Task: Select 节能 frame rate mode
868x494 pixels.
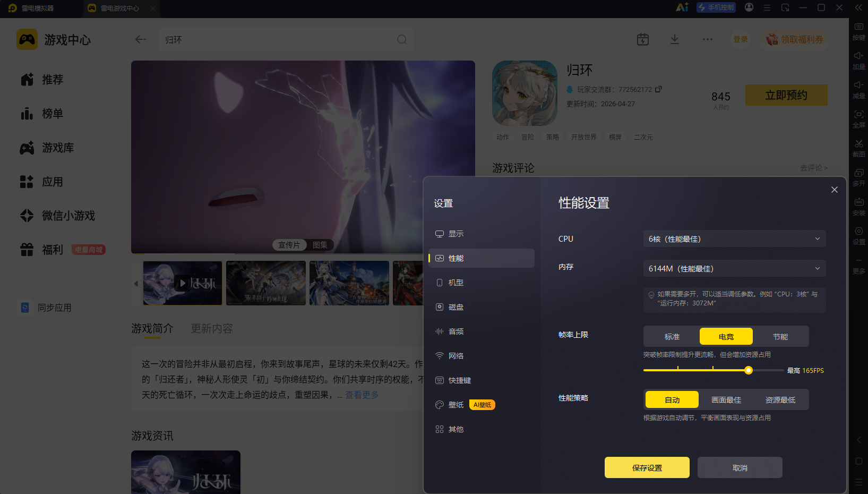Action: point(780,336)
